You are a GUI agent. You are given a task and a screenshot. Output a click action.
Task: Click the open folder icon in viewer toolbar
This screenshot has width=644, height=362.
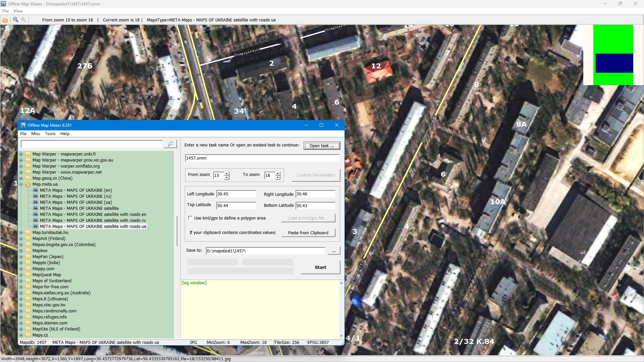5,20
